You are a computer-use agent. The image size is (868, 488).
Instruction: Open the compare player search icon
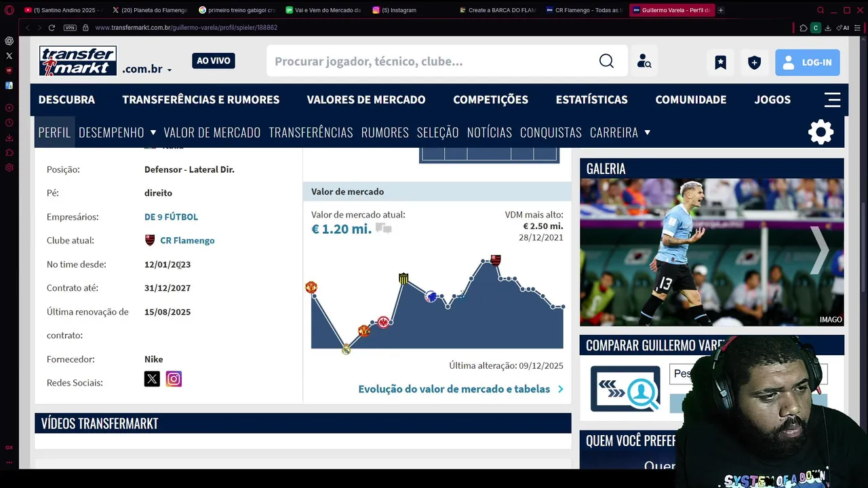625,388
